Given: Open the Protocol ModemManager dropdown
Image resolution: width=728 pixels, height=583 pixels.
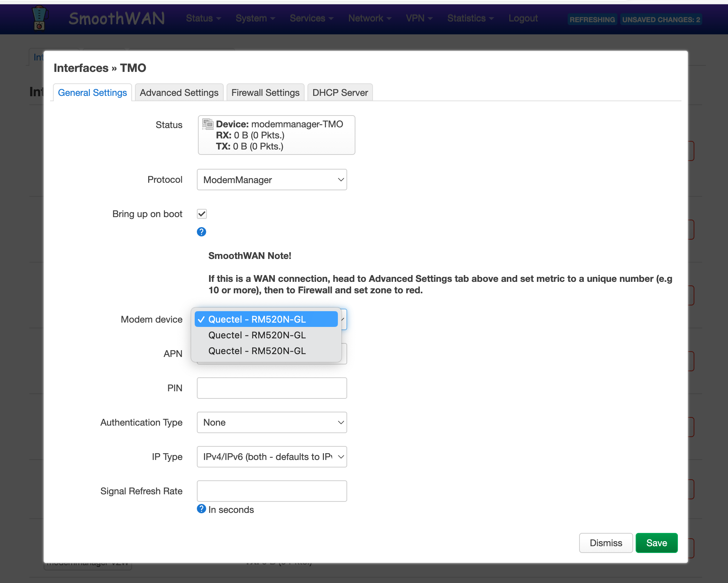Looking at the screenshot, I should (x=272, y=180).
